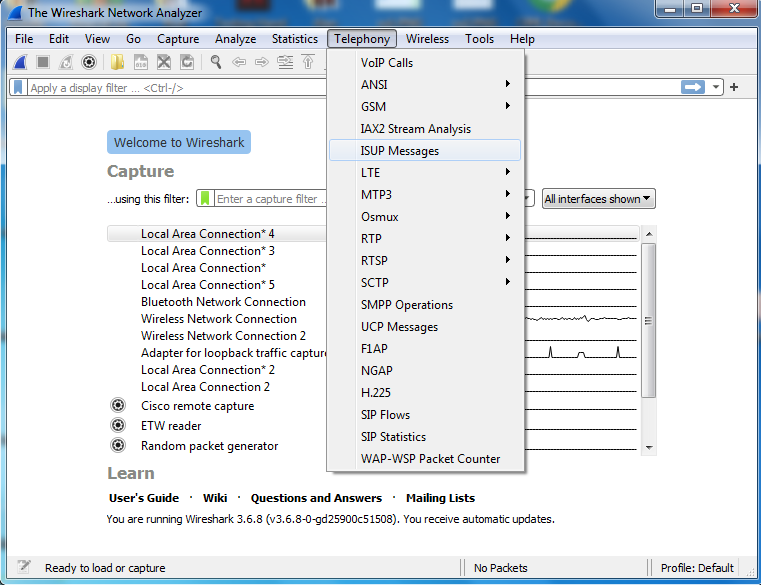Screen dimensions: 761x585
Task: Go to next packet arrow icon
Action: coord(262,62)
